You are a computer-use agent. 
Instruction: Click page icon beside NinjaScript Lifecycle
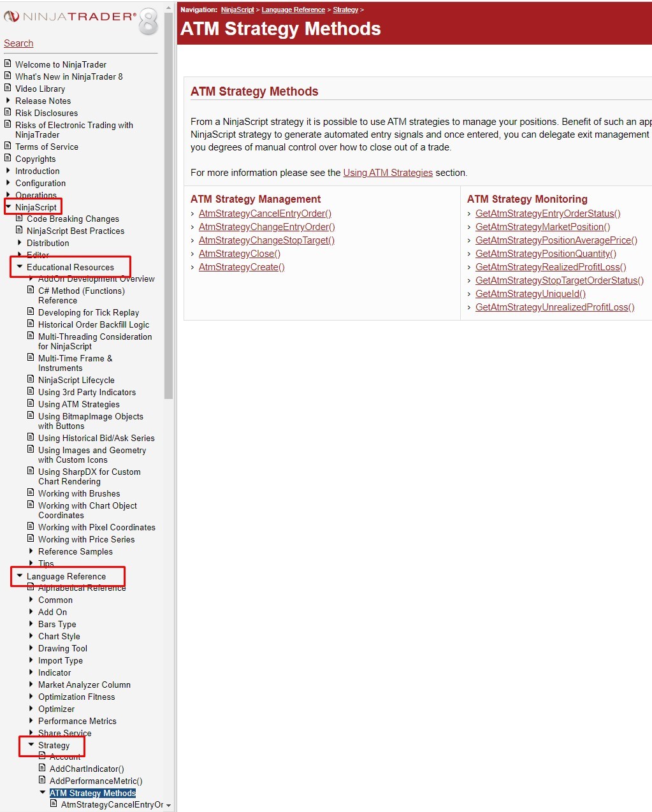(31, 379)
